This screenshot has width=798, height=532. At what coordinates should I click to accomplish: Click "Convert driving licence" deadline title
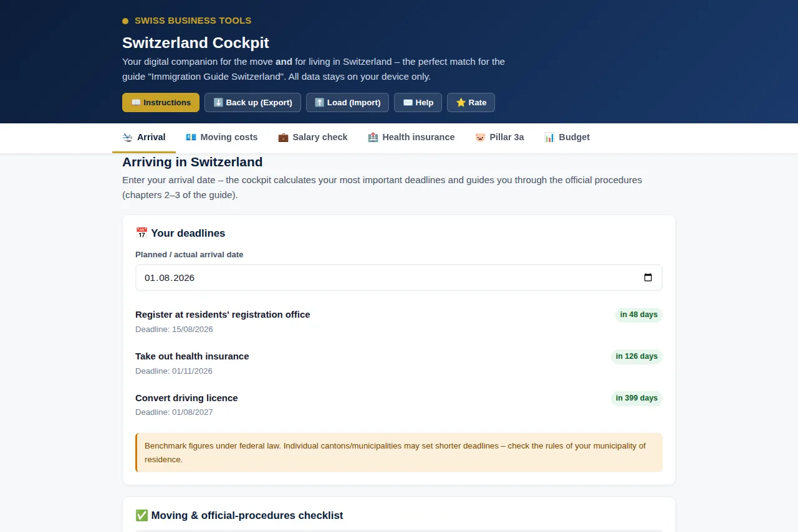186,398
